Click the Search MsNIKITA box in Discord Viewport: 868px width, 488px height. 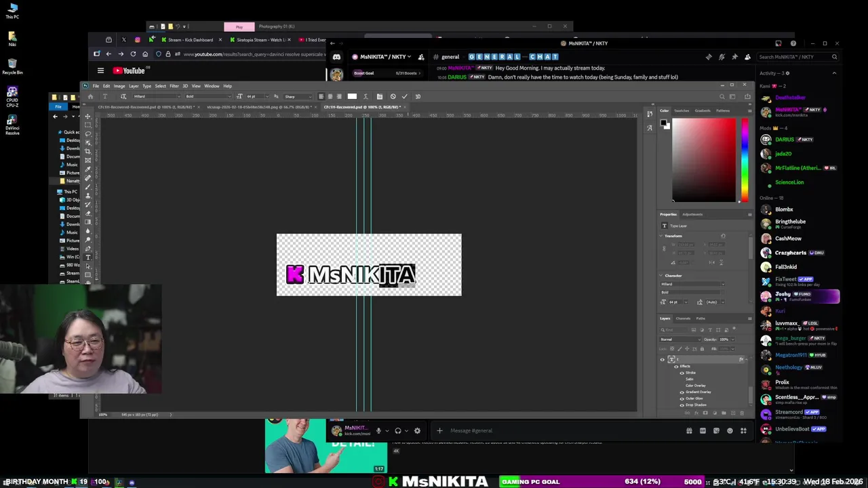798,57
